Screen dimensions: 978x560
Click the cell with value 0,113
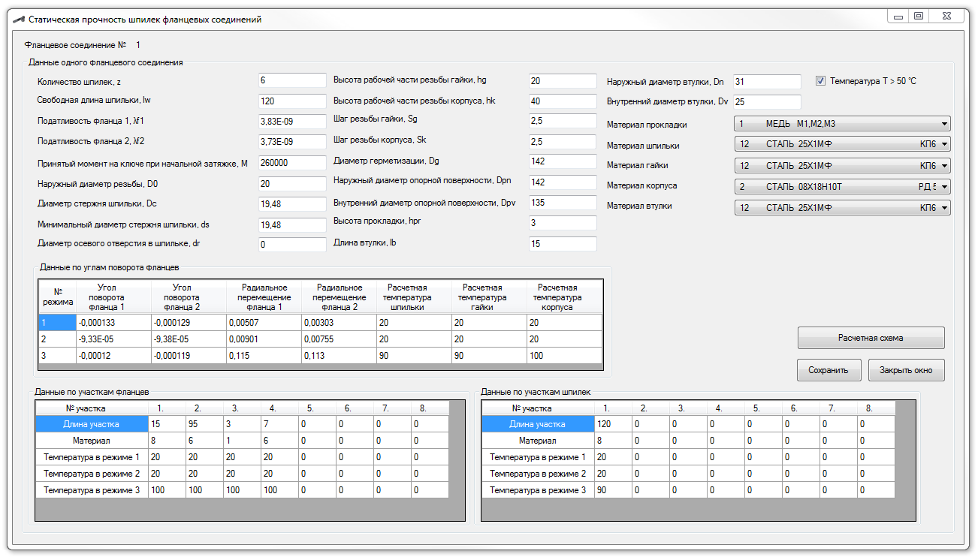339,356
